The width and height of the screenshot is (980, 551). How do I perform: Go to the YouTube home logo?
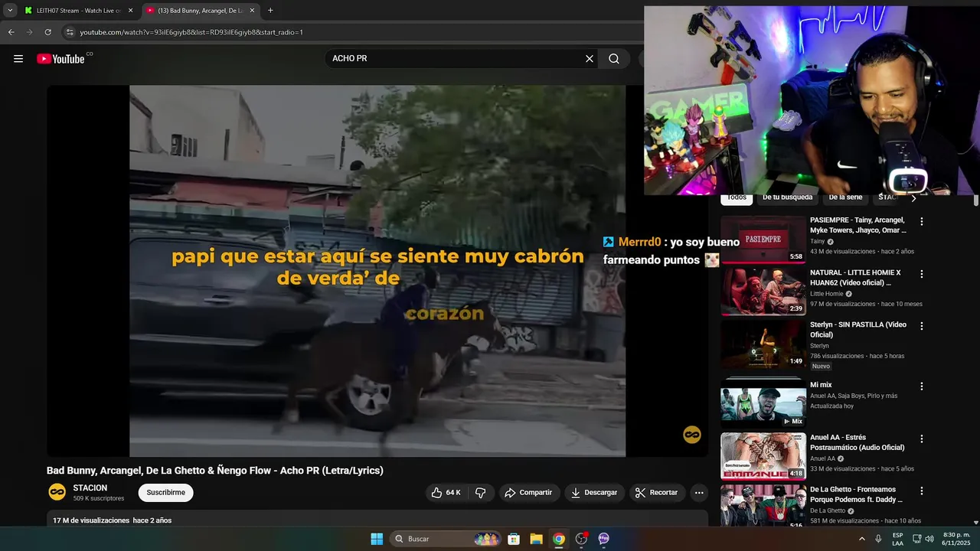point(61,59)
